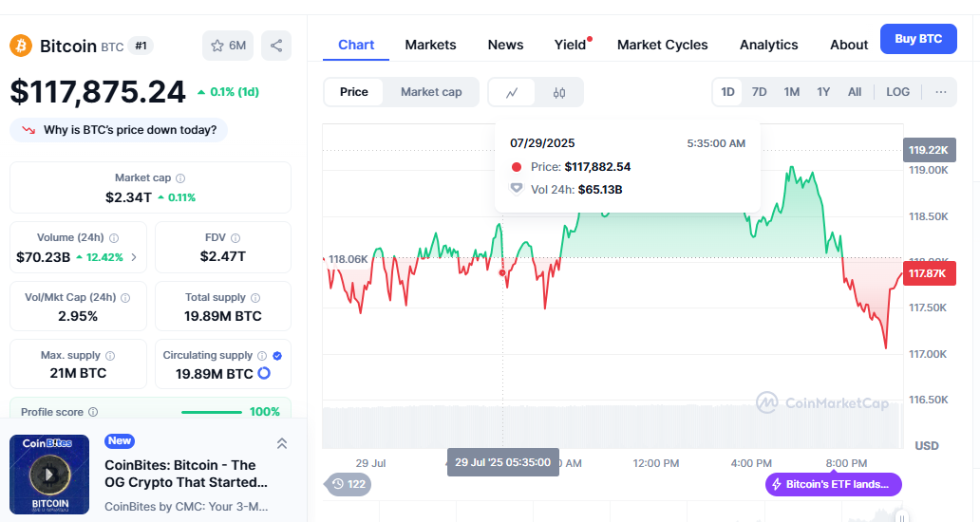Click the 119.22K high price label

930,150
